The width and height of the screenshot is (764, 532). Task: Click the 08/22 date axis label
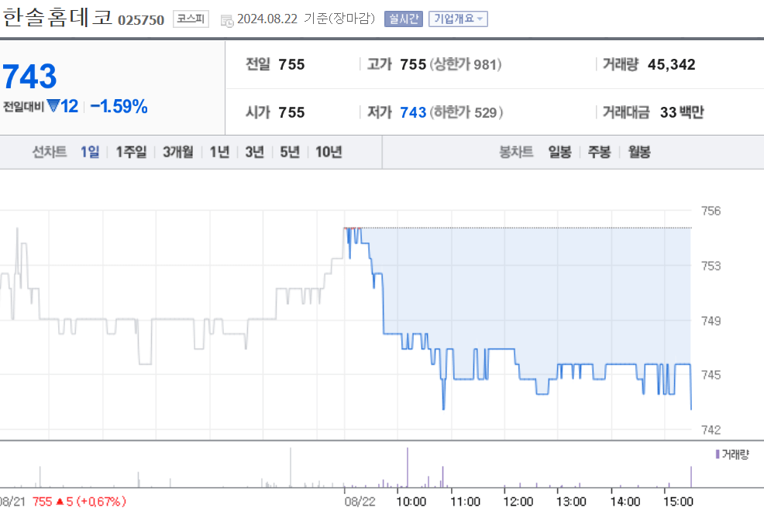[x=360, y=502]
